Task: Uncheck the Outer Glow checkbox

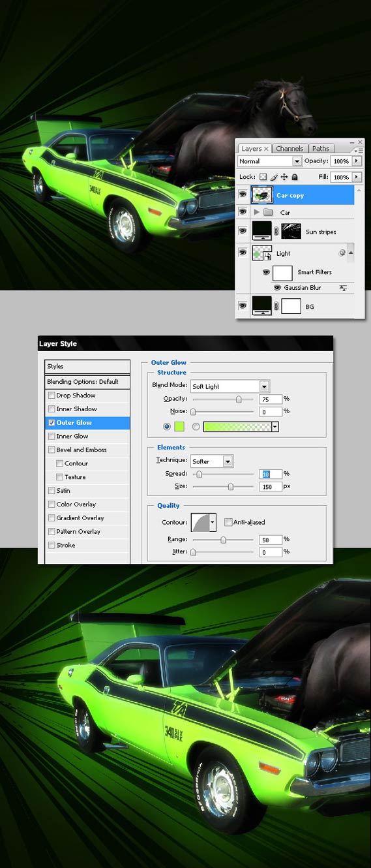Action: [52, 423]
